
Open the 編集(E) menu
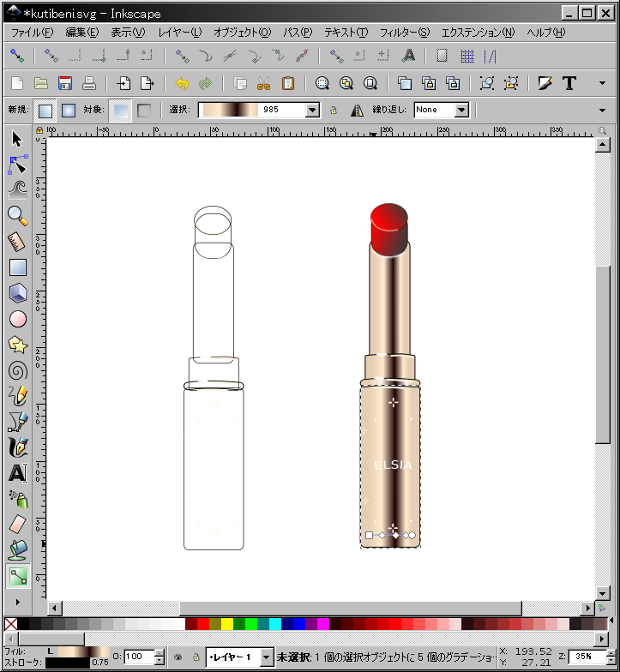(x=82, y=33)
